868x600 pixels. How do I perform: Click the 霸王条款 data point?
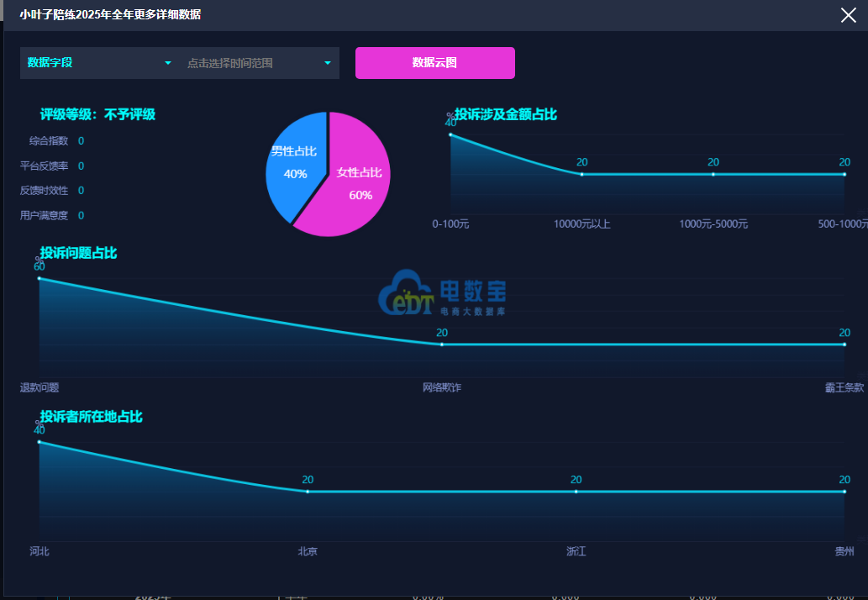click(844, 345)
